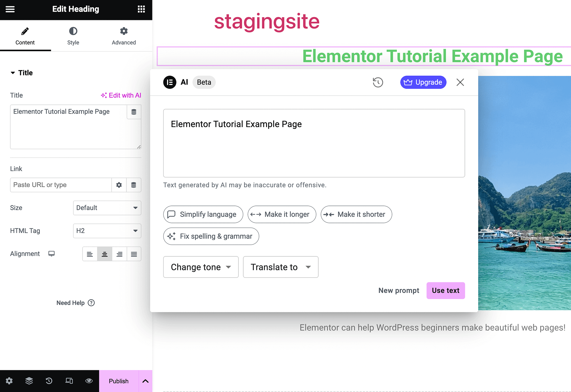The width and height of the screenshot is (571, 392).
Task: Toggle left text alignment
Action: [x=89, y=254]
